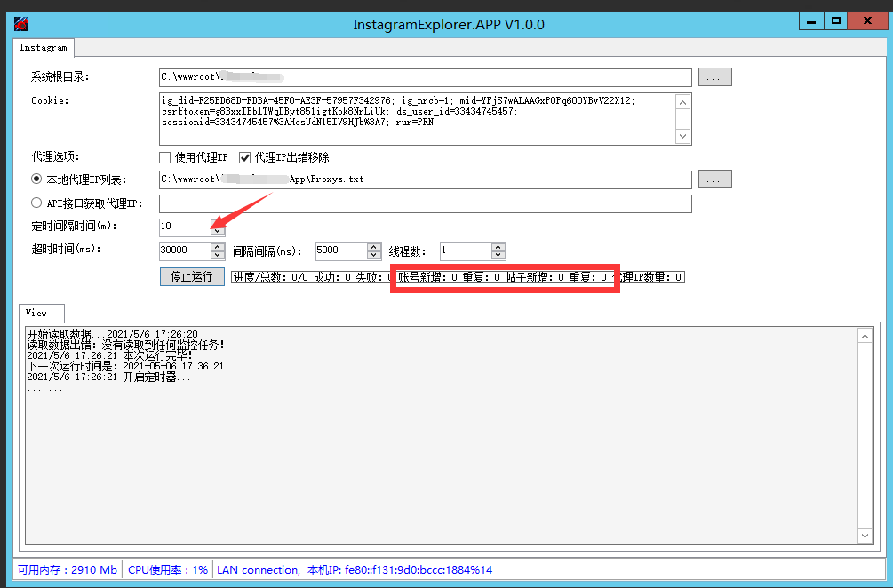Click the log line 开始读取数据
Image resolution: width=893 pixels, height=588 pixels.
point(112,334)
